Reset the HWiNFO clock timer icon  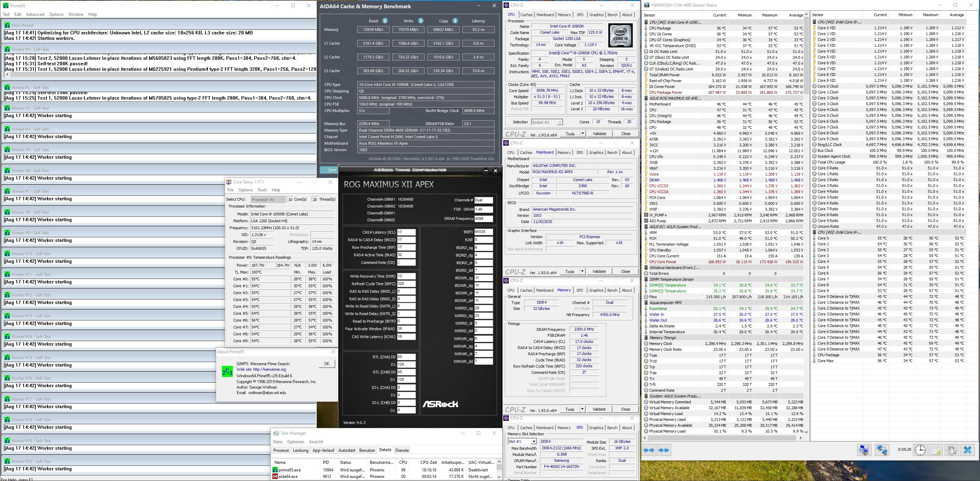pos(920,450)
